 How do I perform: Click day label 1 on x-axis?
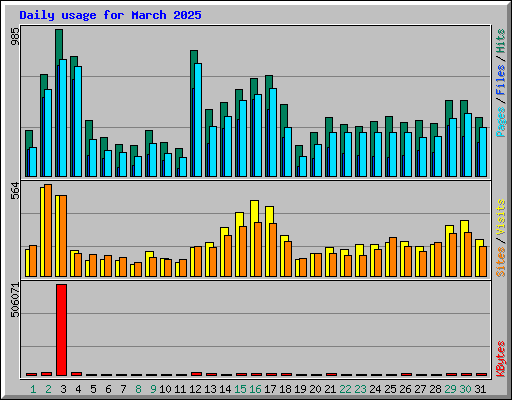click(33, 389)
